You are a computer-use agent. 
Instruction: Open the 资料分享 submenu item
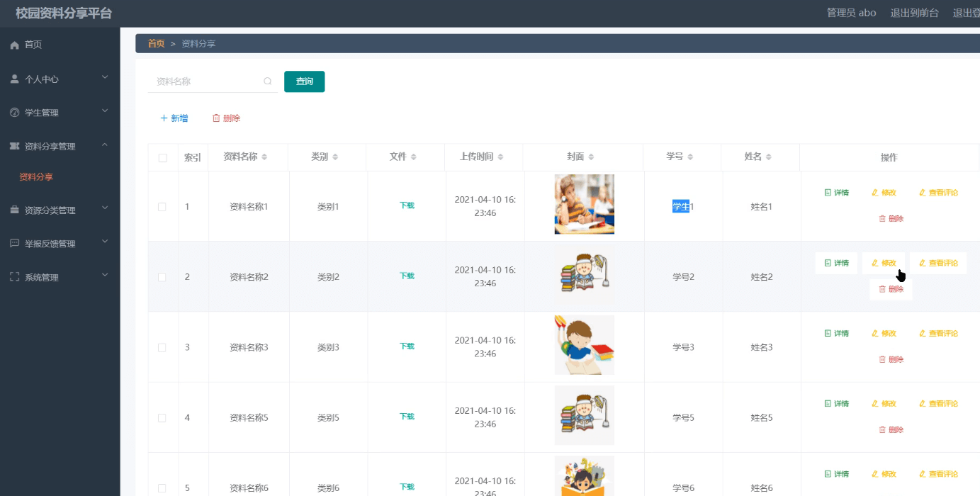(x=36, y=177)
